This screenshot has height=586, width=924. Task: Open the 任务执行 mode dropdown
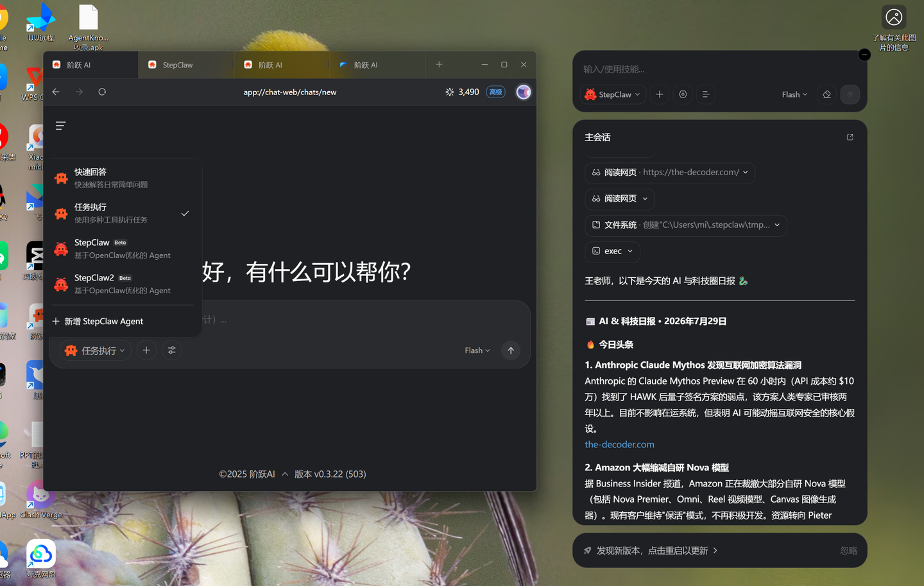click(x=96, y=350)
